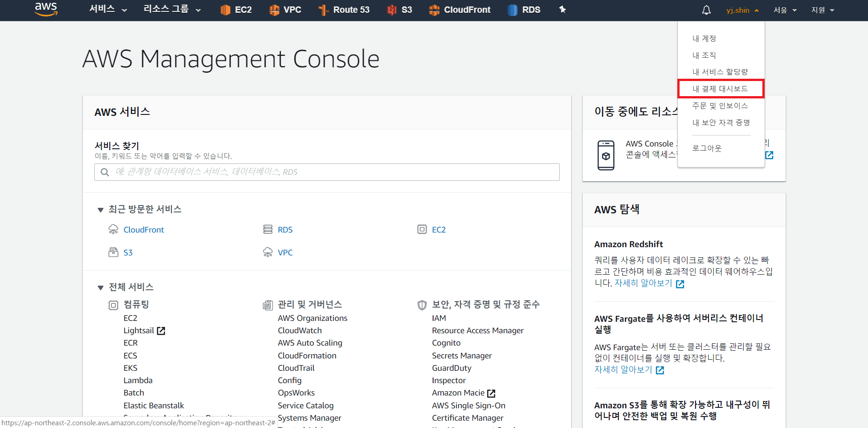Viewport: 868px width, 428px height.
Task: Select 내 보안 자격 증명 menu item
Action: click(x=721, y=123)
